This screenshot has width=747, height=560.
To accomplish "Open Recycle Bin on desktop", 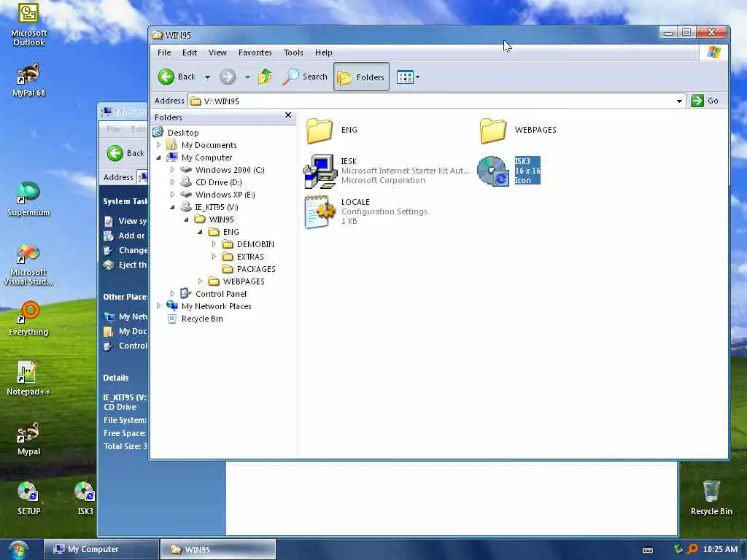I will (711, 497).
